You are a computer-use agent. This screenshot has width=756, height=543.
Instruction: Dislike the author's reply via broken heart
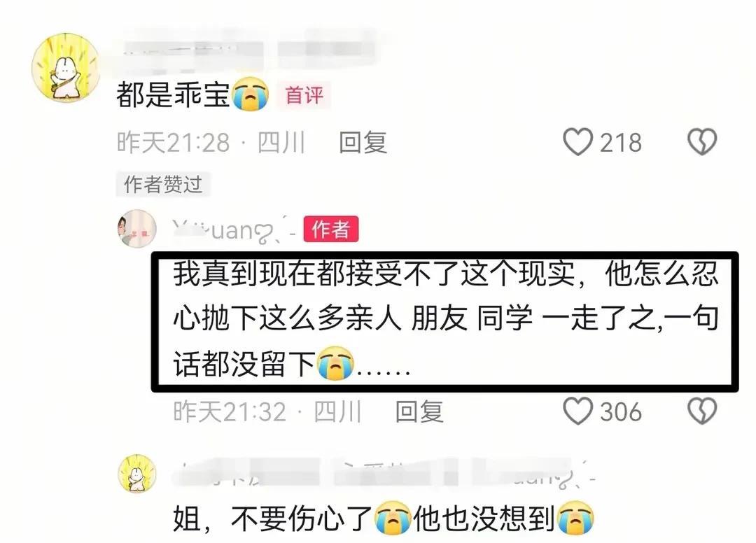tap(701, 411)
